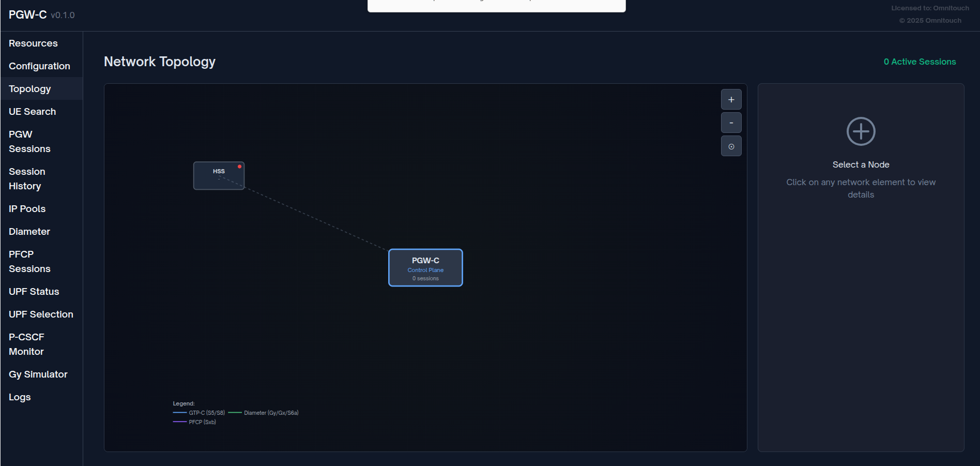Go to UE Search
980x466 pixels.
(32, 112)
